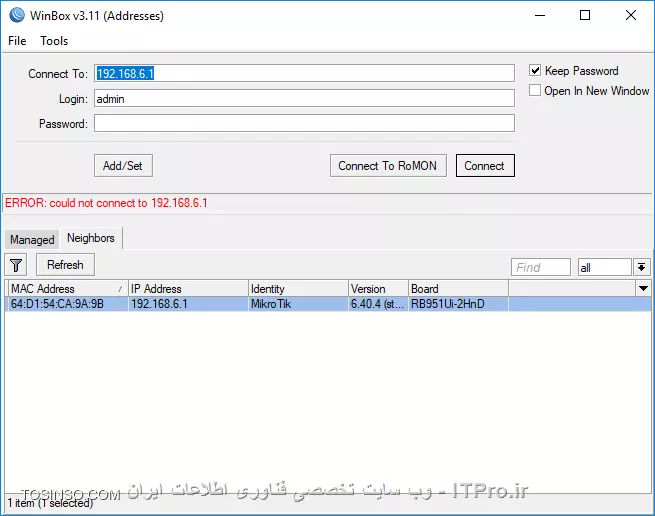The height and width of the screenshot is (516, 655).
Task: Refresh the neighbors list
Action: tap(65, 264)
